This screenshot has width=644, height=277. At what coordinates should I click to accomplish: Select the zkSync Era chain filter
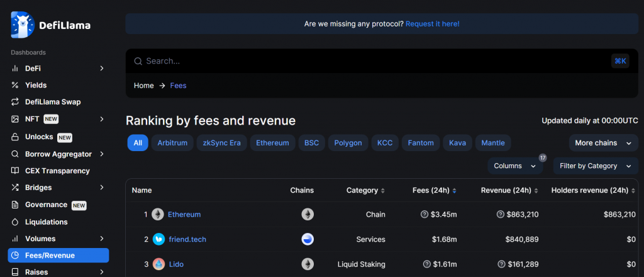[222, 143]
